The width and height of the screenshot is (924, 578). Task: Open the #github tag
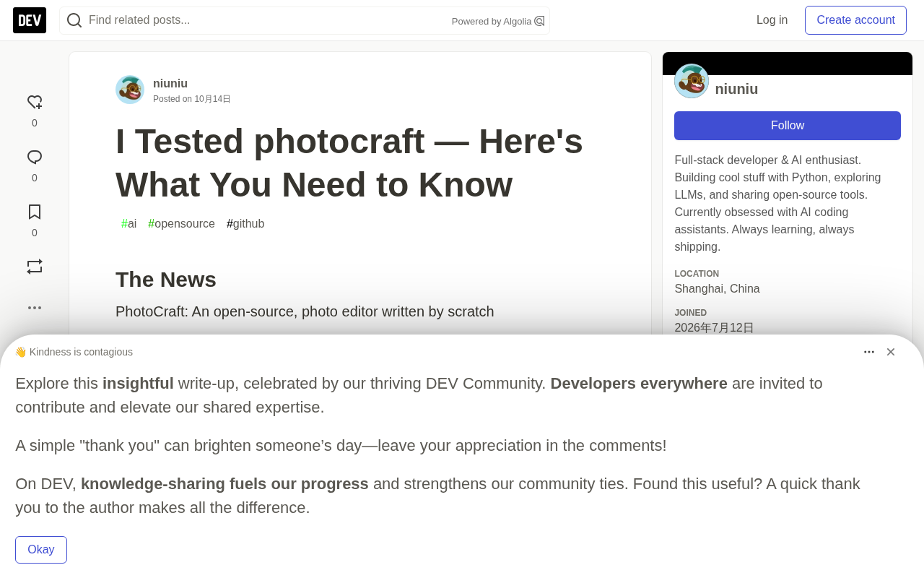pos(245,224)
